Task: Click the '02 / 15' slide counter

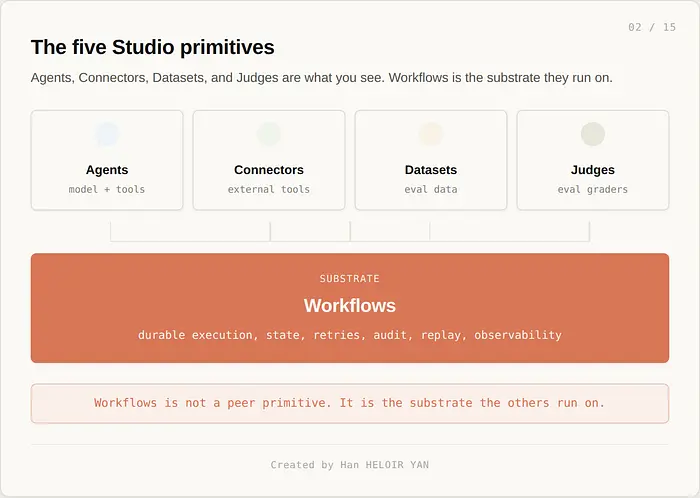Action: (x=652, y=27)
